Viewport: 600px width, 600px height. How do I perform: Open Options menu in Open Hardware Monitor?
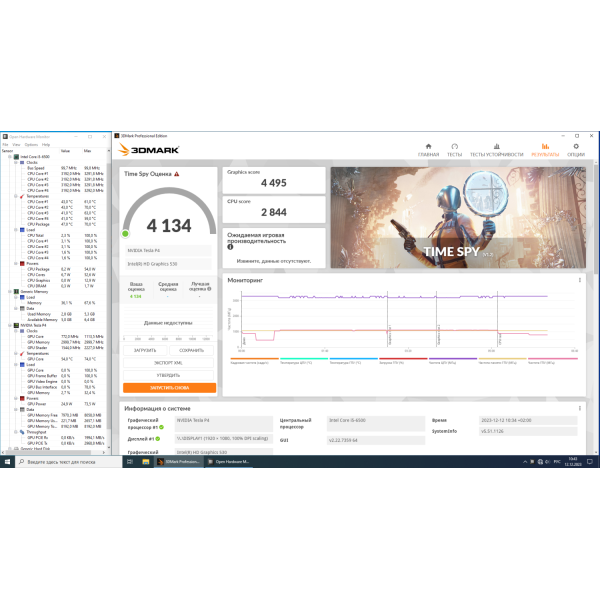coord(31,145)
